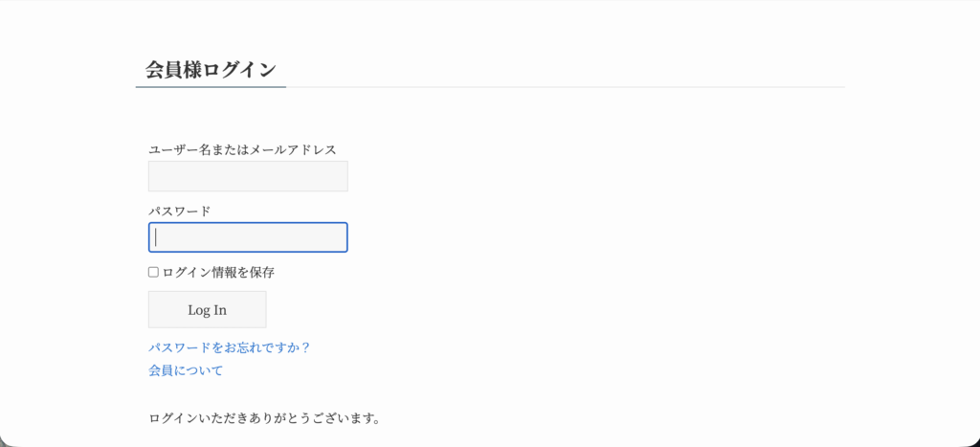Select the empty field above パスワード label

pyautogui.click(x=248, y=176)
